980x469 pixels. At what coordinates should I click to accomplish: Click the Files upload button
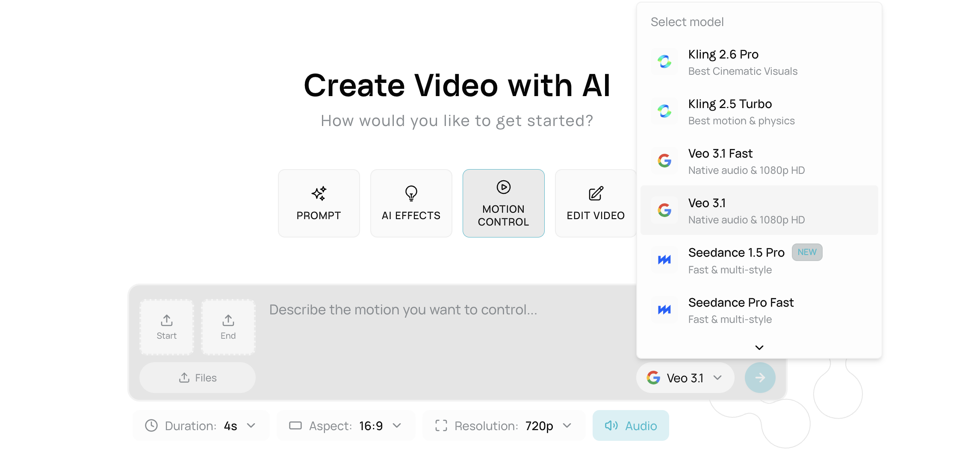click(x=198, y=378)
